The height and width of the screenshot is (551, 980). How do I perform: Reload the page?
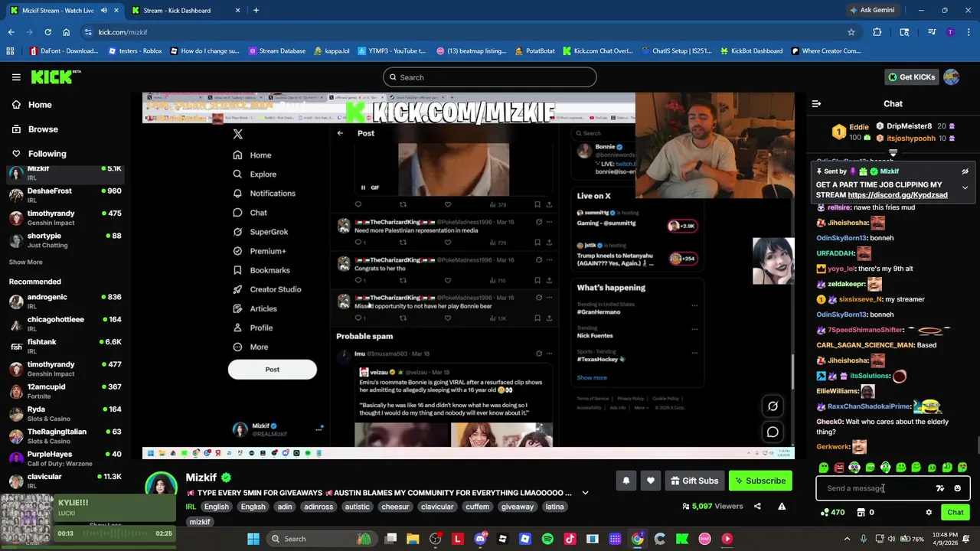point(47,32)
